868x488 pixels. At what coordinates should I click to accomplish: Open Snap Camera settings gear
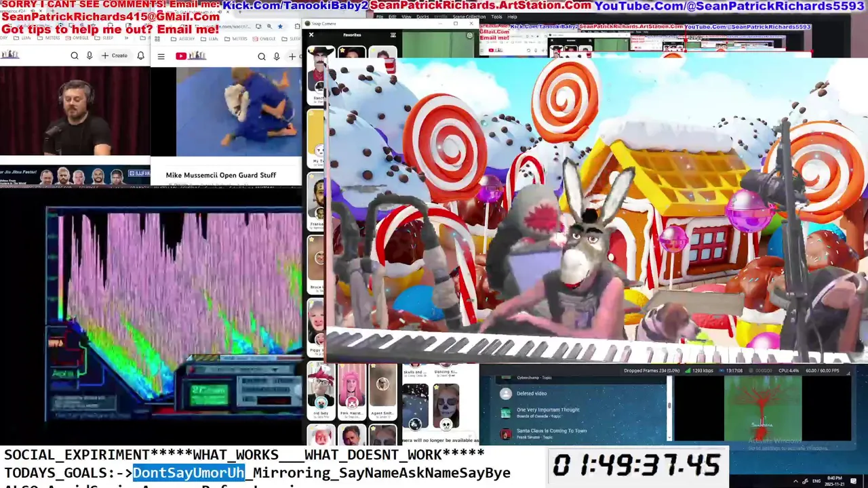pos(469,35)
